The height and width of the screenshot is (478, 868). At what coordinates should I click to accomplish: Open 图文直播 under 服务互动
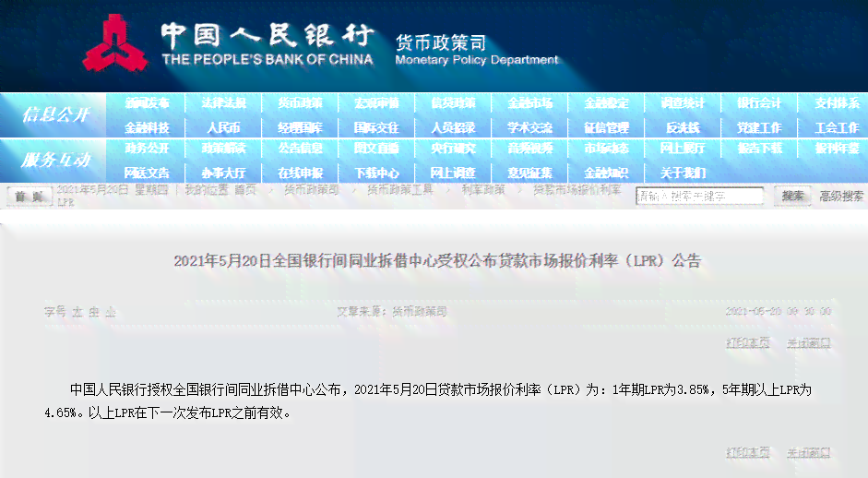[x=376, y=149]
